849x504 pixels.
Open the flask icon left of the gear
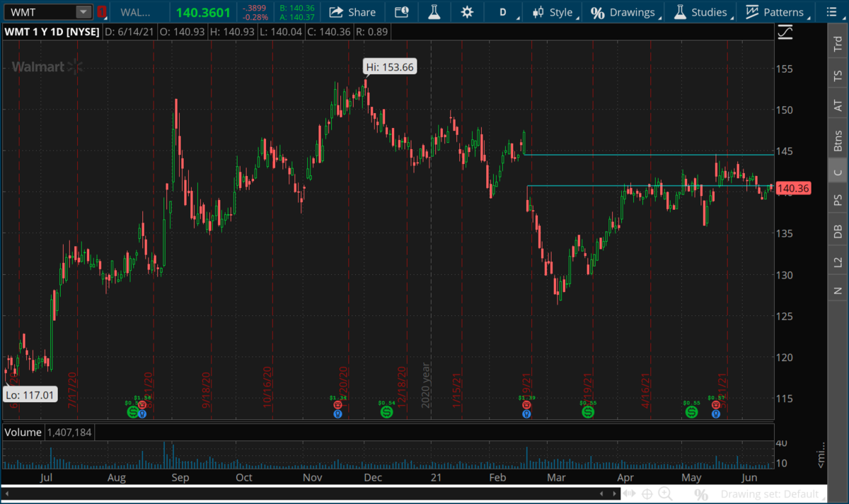coord(433,12)
